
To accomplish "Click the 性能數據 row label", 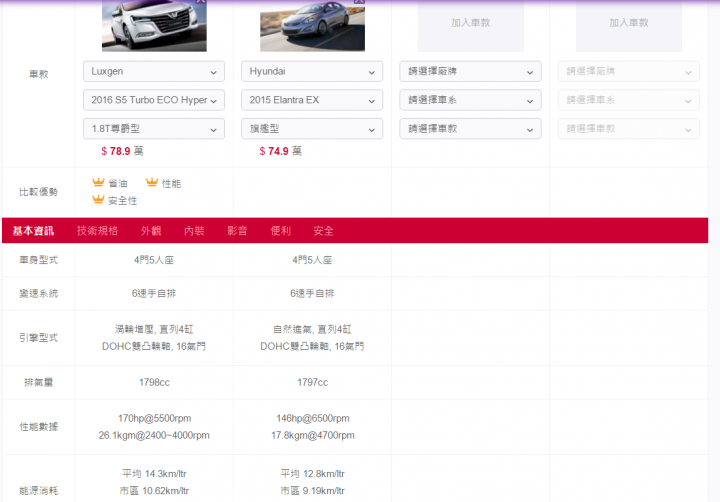I will coord(39,427).
